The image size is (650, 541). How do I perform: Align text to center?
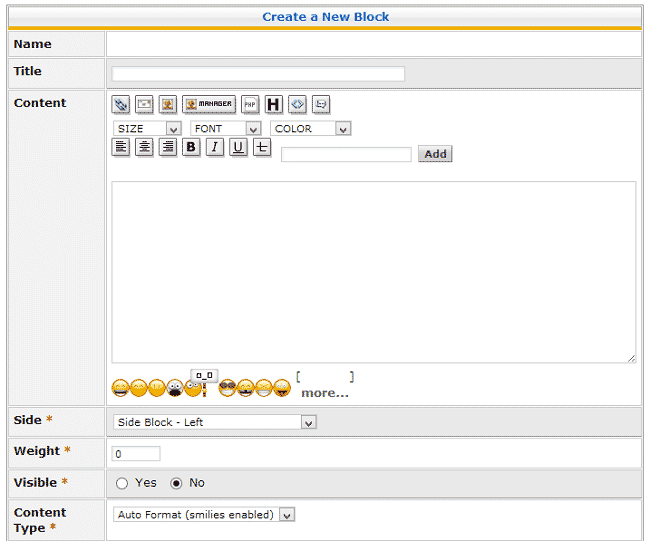[x=144, y=148]
